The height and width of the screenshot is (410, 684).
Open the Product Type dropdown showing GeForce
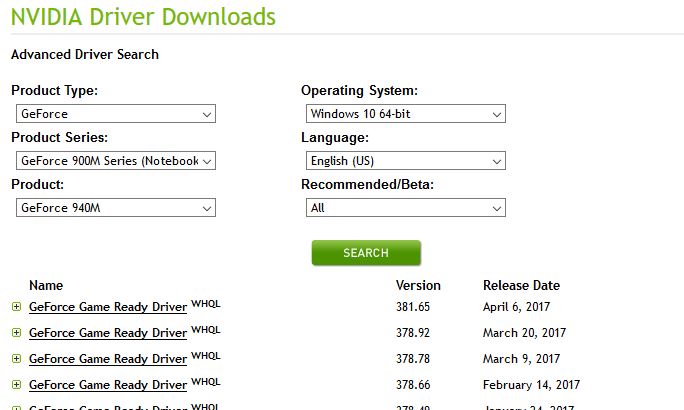click(116, 114)
